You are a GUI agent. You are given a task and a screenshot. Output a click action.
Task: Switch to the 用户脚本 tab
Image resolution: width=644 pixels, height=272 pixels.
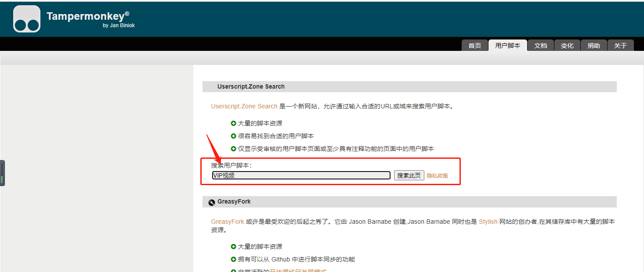click(x=508, y=46)
